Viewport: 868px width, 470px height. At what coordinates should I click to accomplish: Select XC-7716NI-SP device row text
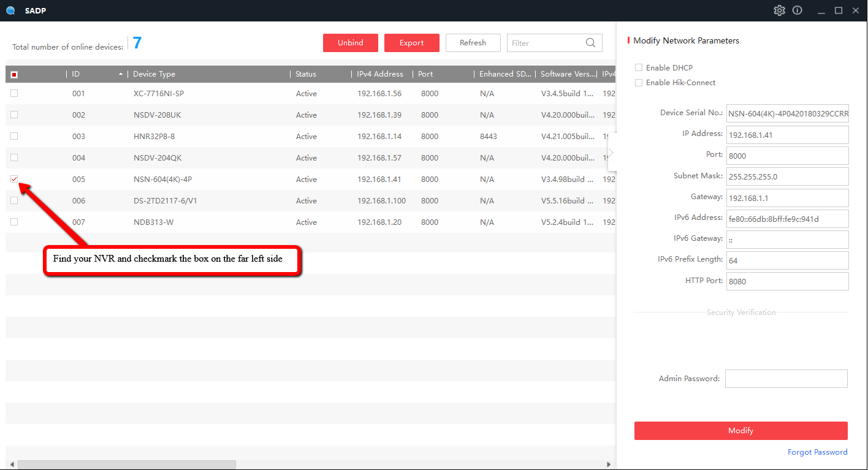(159, 94)
